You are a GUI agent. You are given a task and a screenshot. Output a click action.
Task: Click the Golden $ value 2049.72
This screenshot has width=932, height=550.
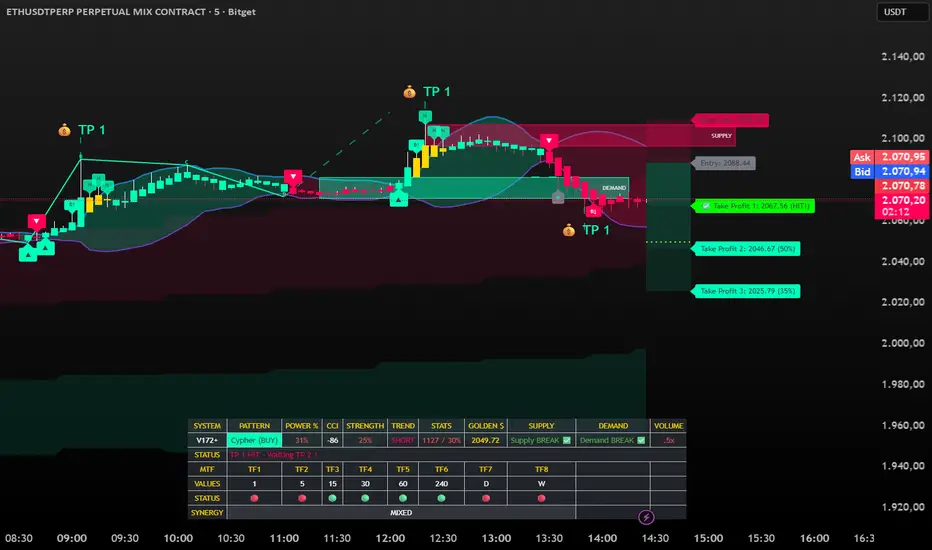coord(486,441)
